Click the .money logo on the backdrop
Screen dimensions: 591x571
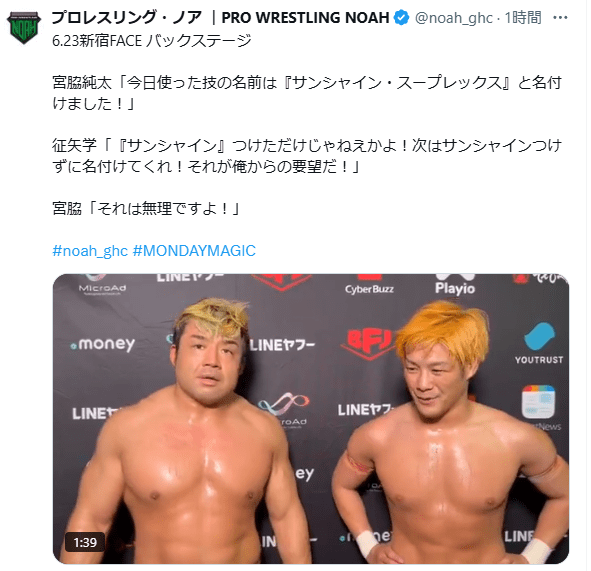pyautogui.click(x=103, y=344)
